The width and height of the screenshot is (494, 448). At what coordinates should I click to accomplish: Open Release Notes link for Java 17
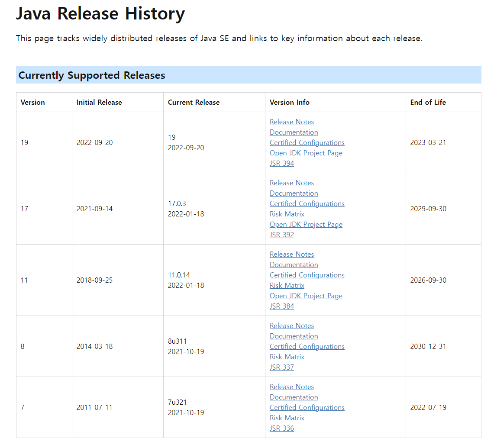pos(292,183)
